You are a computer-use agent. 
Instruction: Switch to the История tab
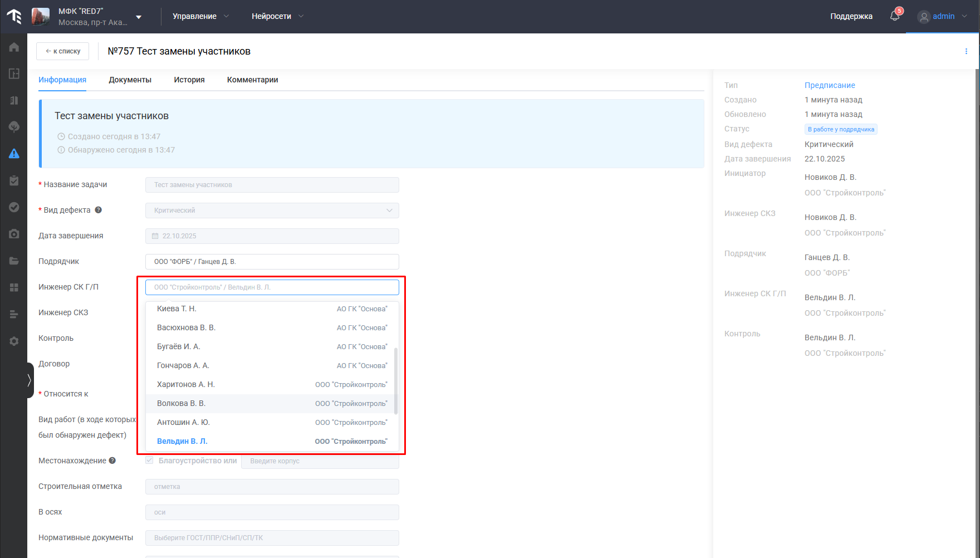[189, 80]
